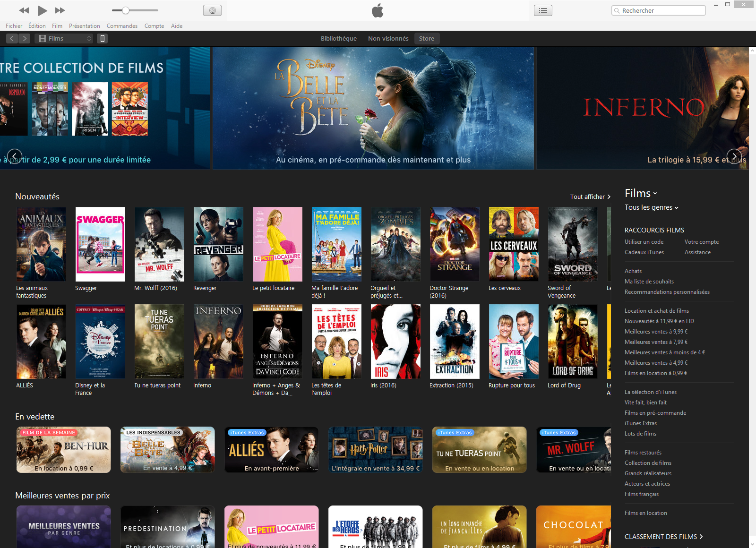
Task: Switch to the Bibliothèque tab
Action: pyautogui.click(x=338, y=39)
